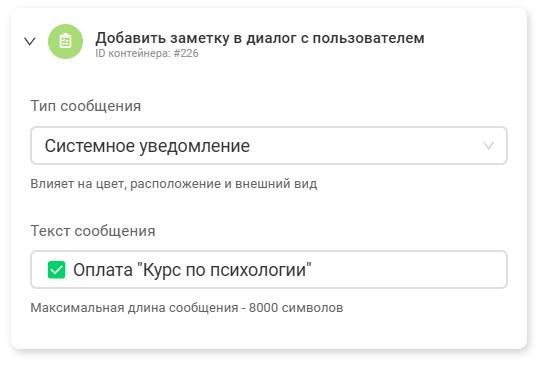Click the word Системное in the type selector
The width and height of the screenshot is (537, 365).
pos(90,146)
